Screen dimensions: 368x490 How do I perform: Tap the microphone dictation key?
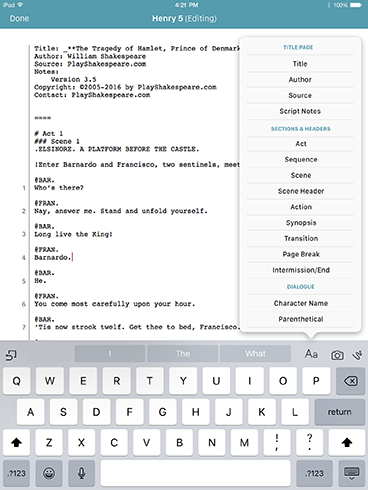(x=81, y=473)
